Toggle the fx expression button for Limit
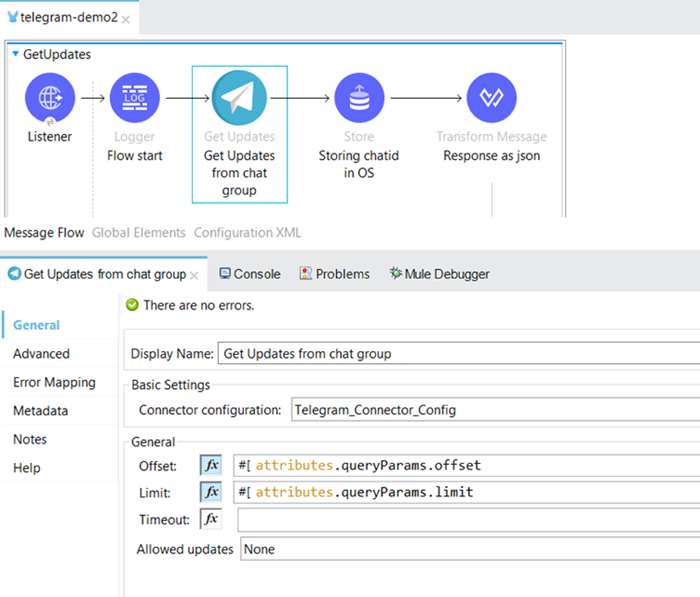Image resolution: width=700 pixels, height=597 pixels. tap(211, 492)
